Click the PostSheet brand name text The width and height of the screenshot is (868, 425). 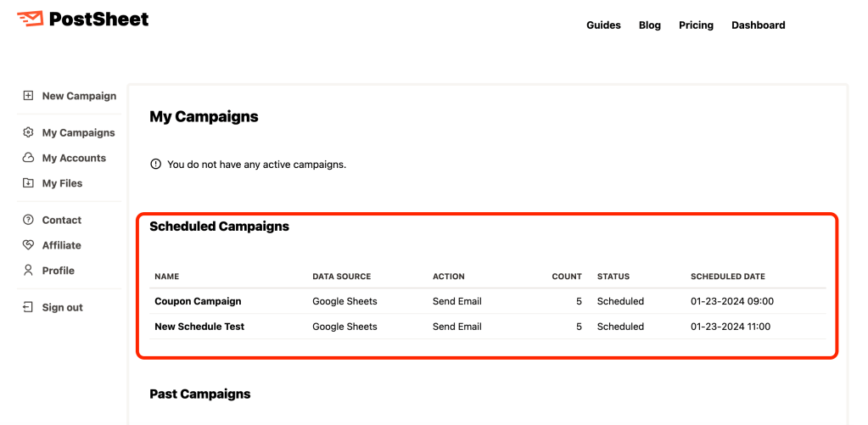98,19
